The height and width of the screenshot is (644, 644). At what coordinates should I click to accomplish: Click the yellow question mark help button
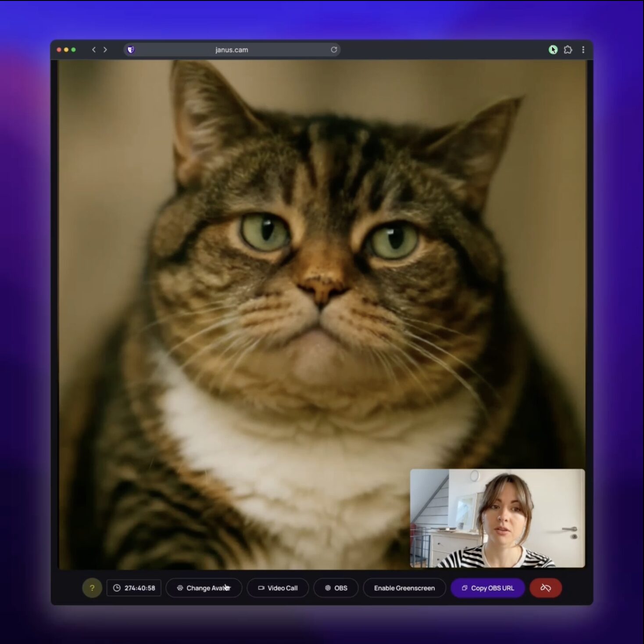92,588
